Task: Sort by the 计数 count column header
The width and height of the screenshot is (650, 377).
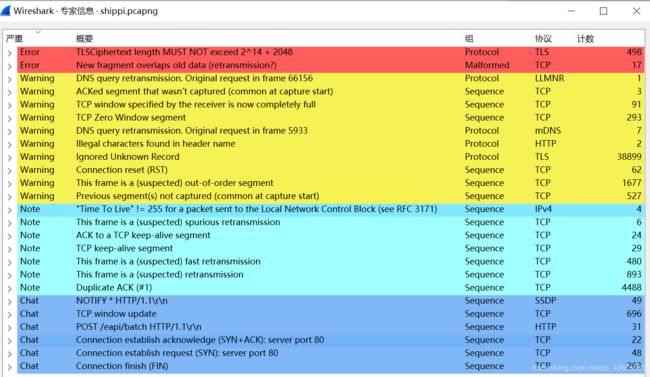Action: (x=585, y=39)
